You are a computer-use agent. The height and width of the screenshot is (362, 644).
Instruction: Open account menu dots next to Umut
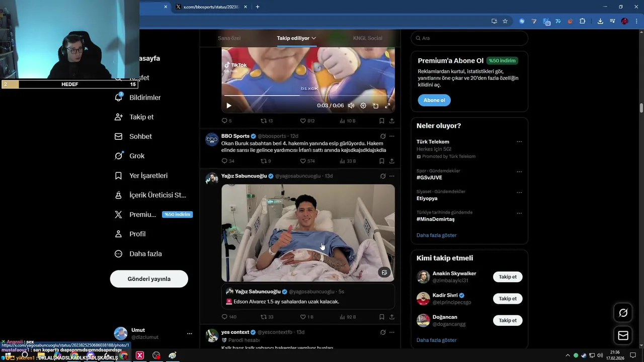point(190,333)
